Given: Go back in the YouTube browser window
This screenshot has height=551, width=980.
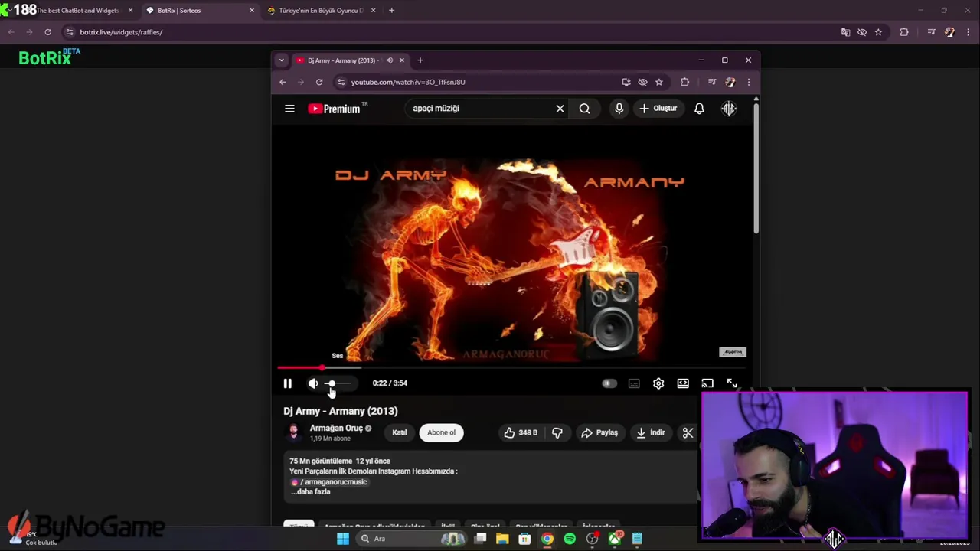Looking at the screenshot, I should [283, 82].
